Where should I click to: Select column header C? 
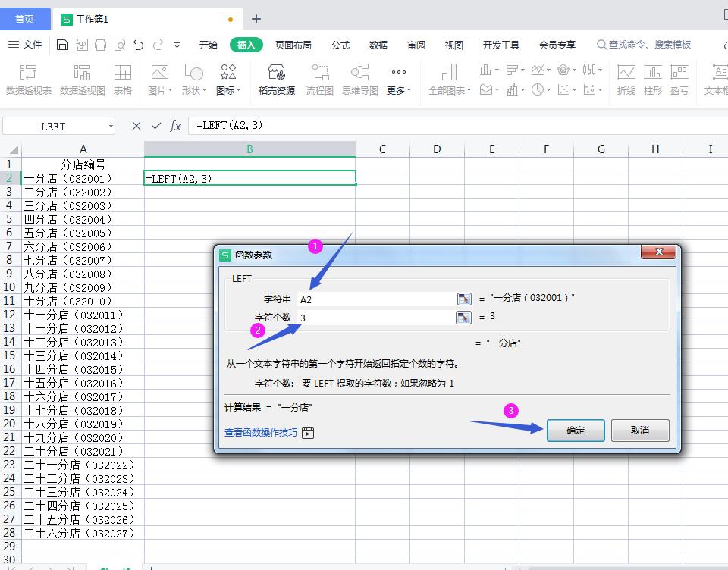pyautogui.click(x=382, y=149)
